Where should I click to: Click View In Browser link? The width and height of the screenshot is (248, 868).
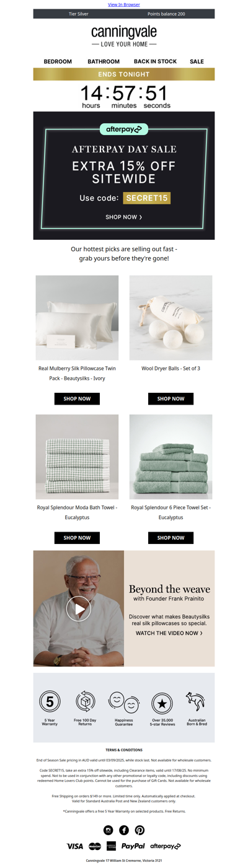coord(124,4)
